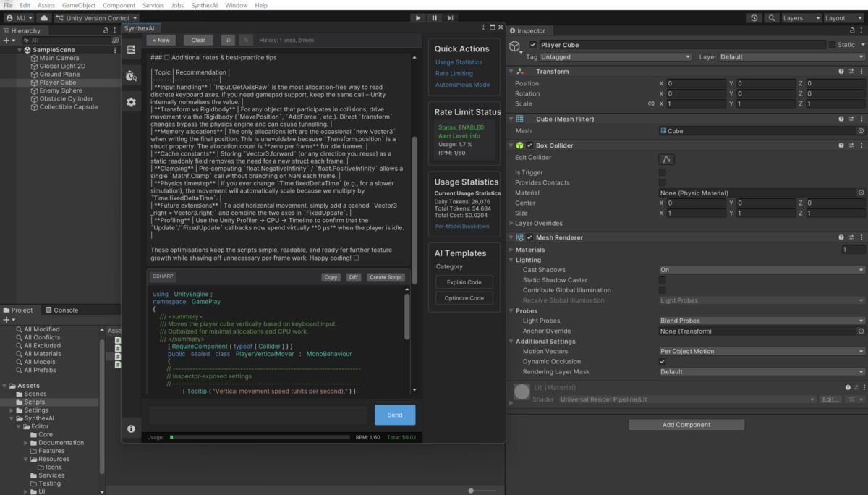Viewport: 868px width, 495px height.
Task: Toggle the Player Cube active checkbox
Action: click(x=533, y=45)
